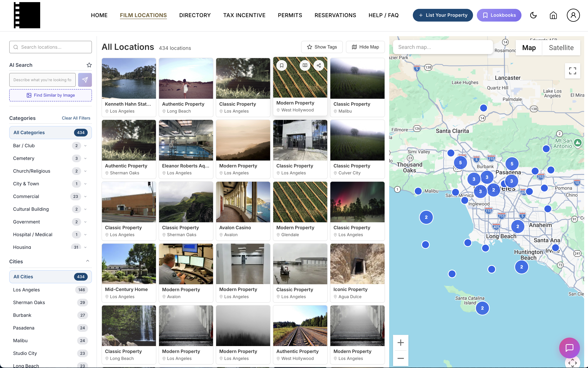
Task: Open the DIRECTORY menu item
Action: [195, 15]
